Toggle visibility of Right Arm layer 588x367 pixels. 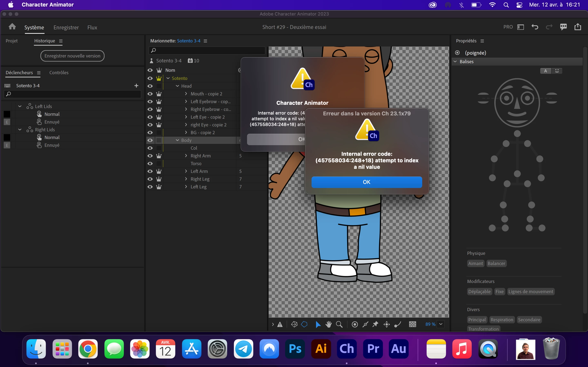click(x=150, y=156)
